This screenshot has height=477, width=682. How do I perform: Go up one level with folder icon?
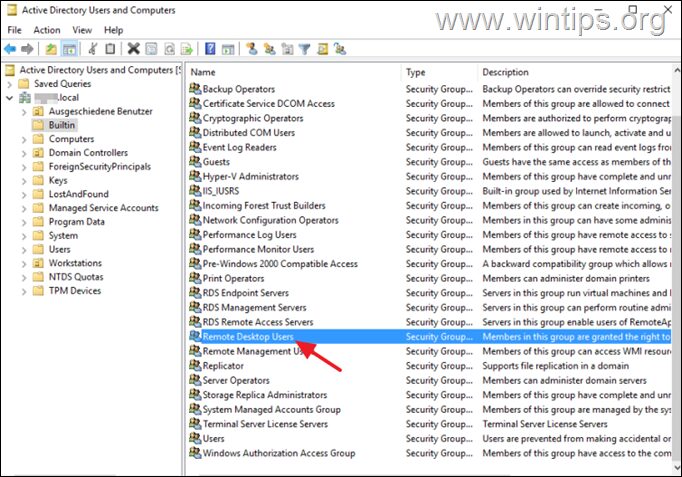51,49
